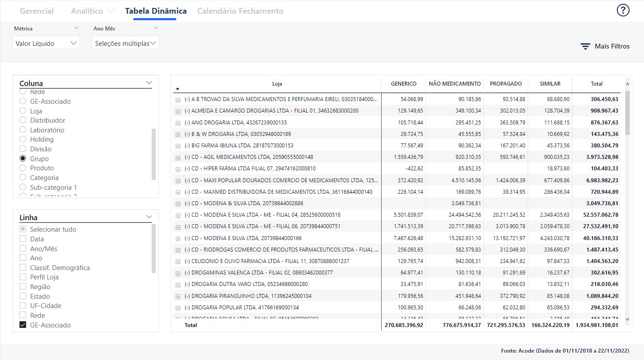
Task: Click the Mais Filtros button label
Action: [x=612, y=46]
